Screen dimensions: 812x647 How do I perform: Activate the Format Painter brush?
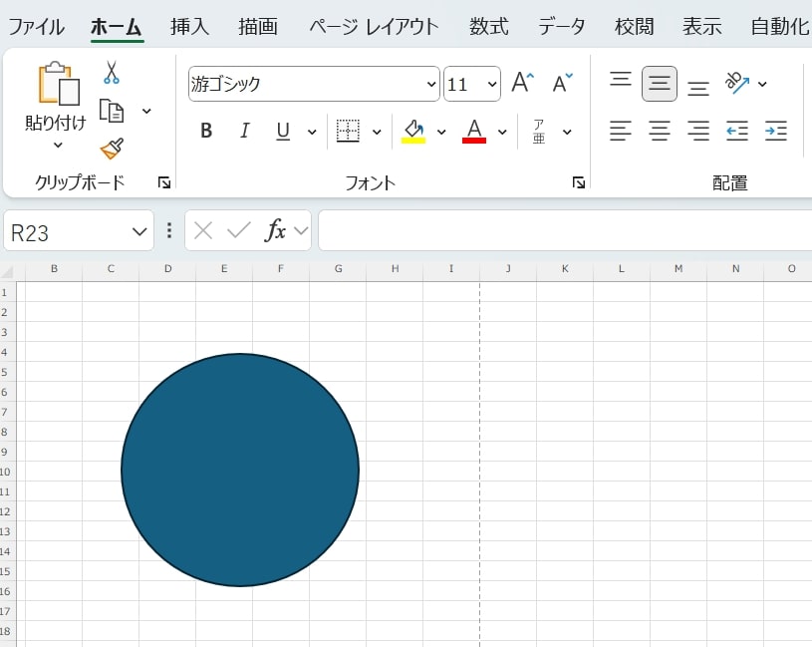click(x=112, y=149)
